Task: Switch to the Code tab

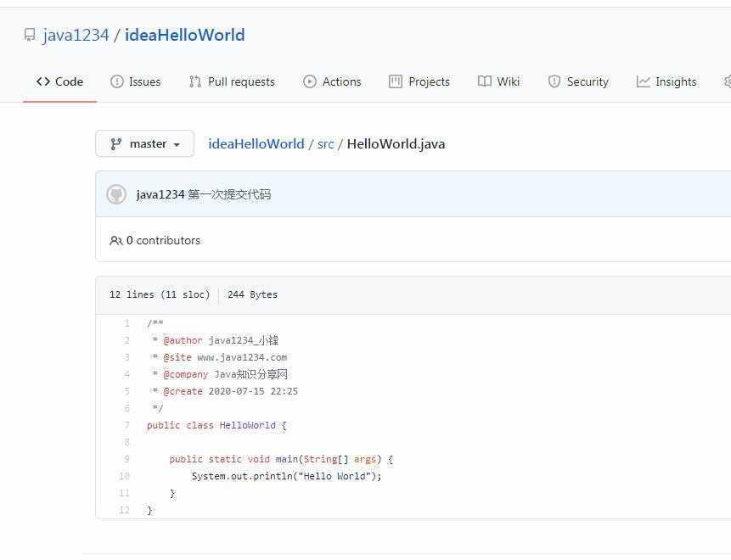Action: [x=59, y=81]
